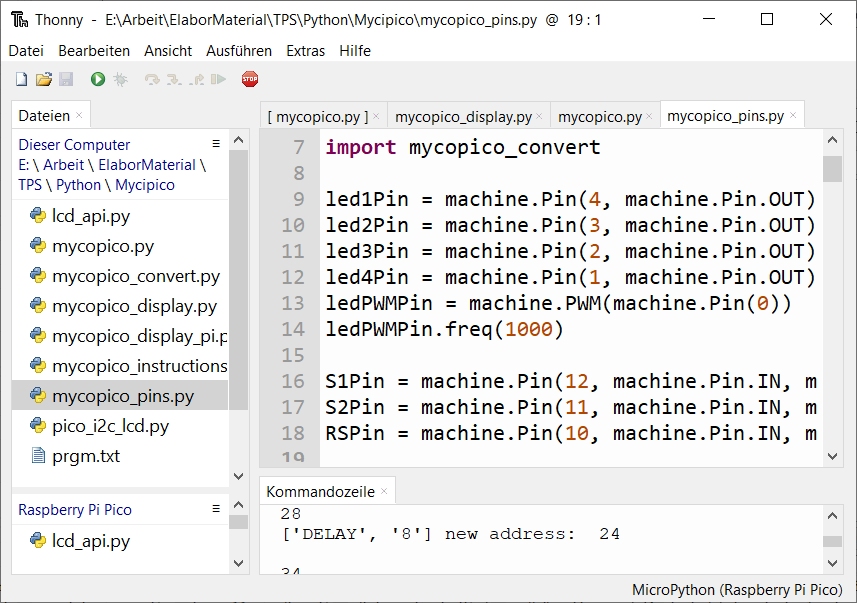
Task: Open the Extras menu
Action: click(305, 51)
